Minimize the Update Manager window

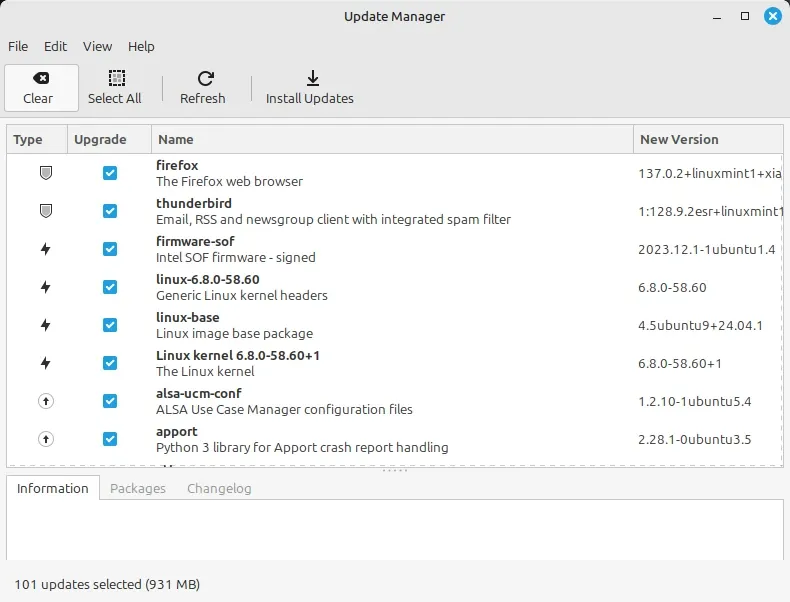[x=717, y=17]
